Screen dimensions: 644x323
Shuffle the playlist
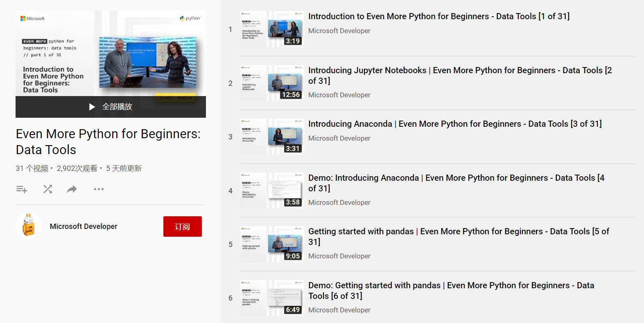47,189
